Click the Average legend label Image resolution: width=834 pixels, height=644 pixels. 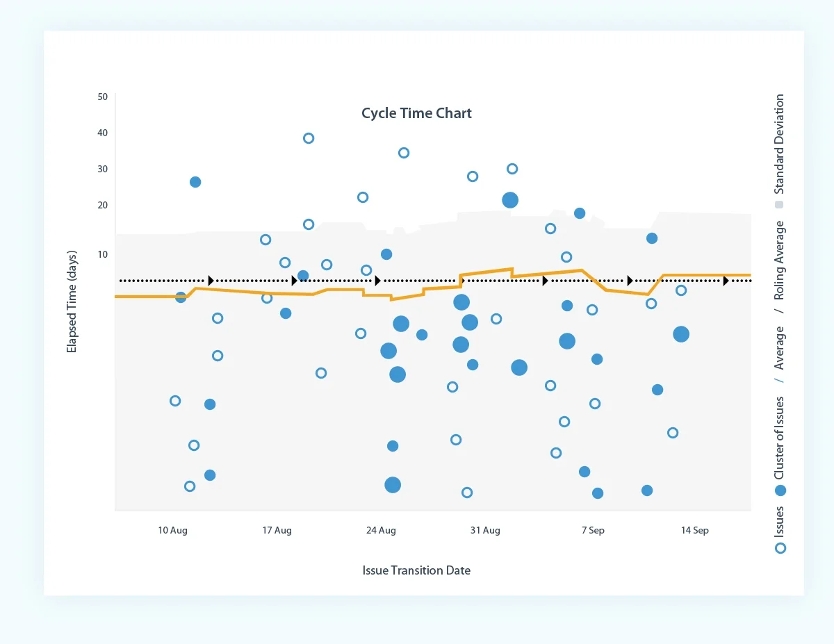click(x=780, y=348)
